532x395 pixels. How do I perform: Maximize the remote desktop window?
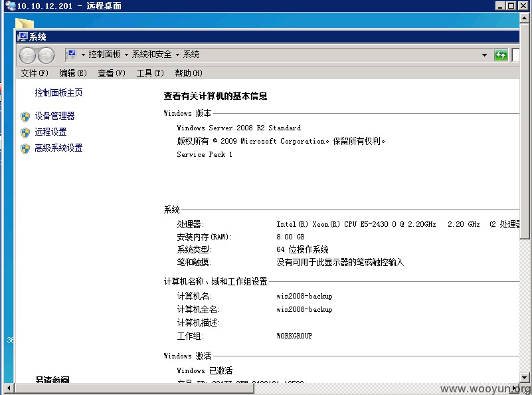pos(511,6)
